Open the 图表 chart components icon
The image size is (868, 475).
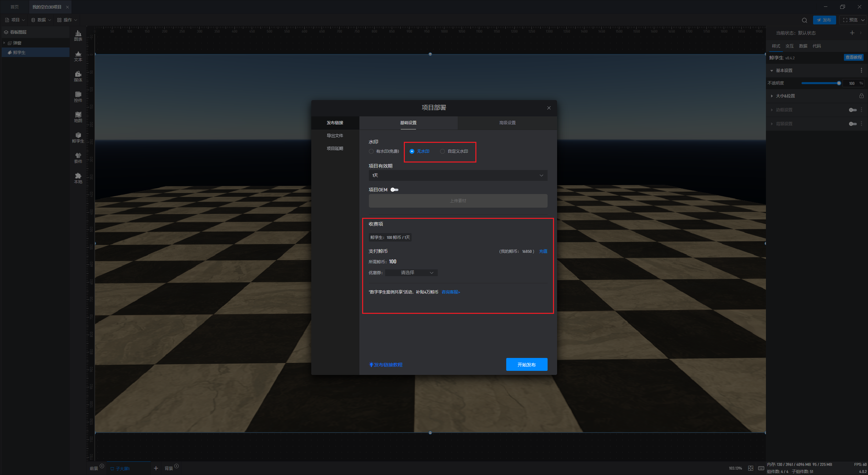(78, 35)
